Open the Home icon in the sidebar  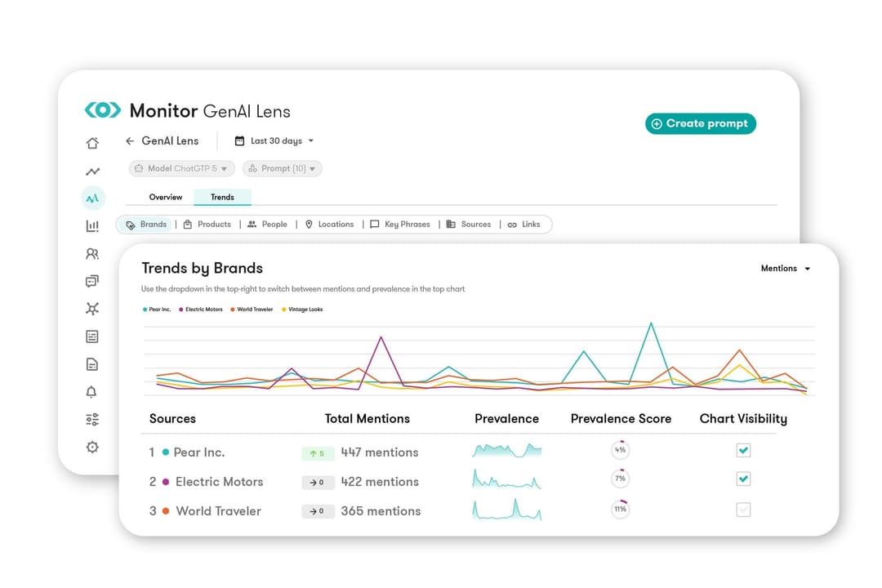[92, 143]
